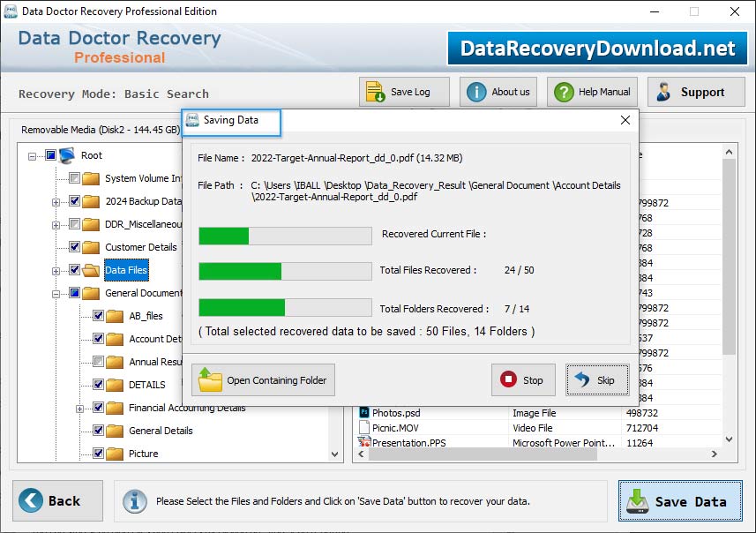Close the Saving Data dialog
This screenshot has height=533, width=756.
(625, 120)
